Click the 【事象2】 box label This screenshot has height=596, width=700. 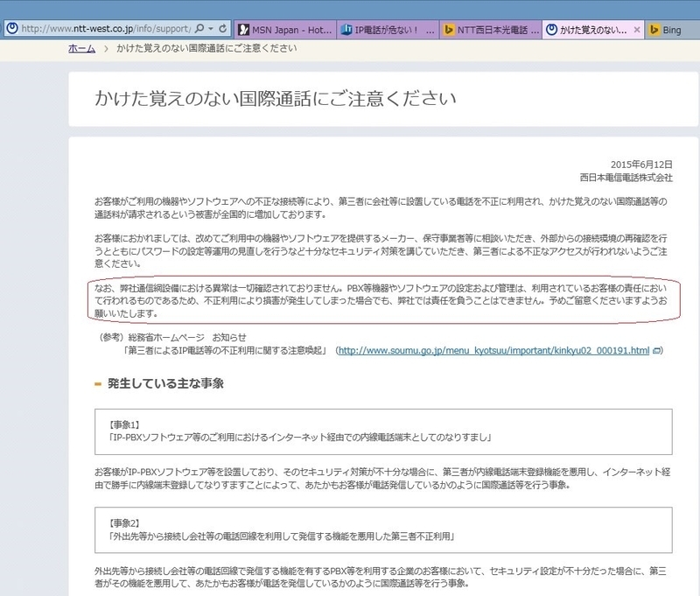(x=124, y=523)
